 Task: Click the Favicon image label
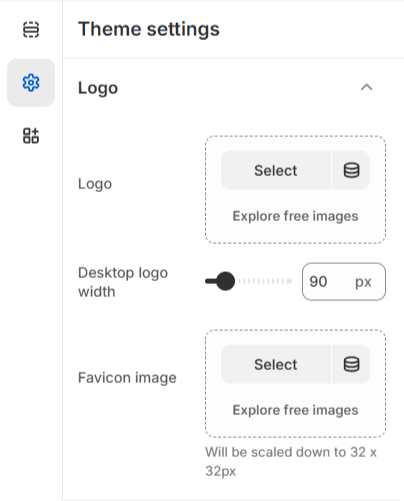coord(127,378)
